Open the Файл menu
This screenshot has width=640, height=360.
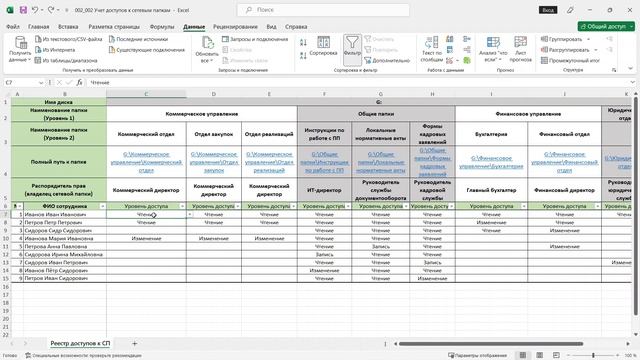click(x=13, y=27)
